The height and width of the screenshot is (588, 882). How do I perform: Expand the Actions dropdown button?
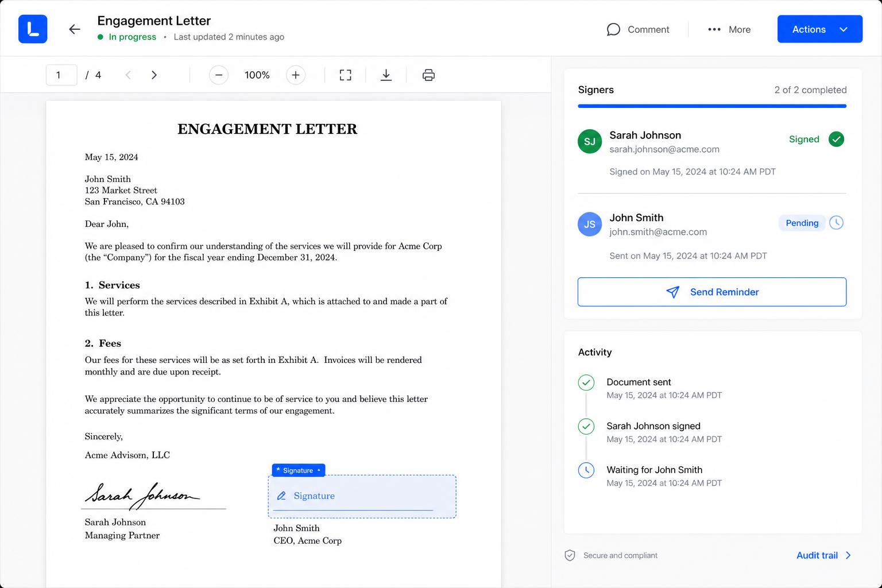coord(819,29)
